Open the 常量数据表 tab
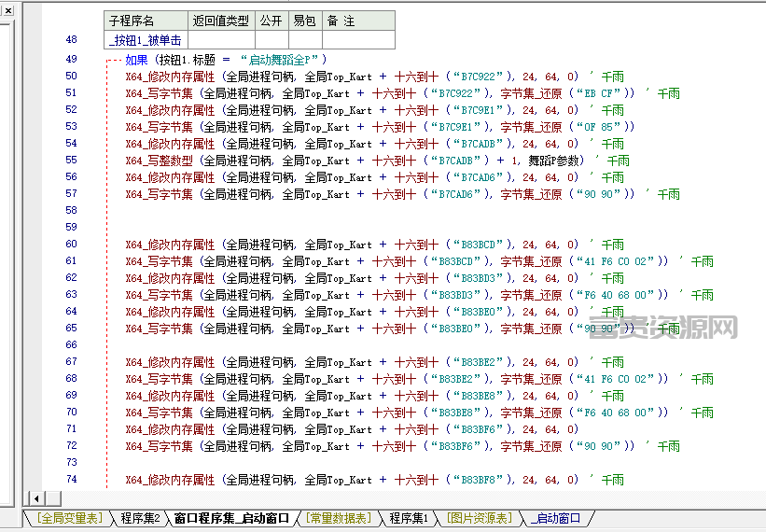This screenshot has width=766, height=532. [x=339, y=518]
